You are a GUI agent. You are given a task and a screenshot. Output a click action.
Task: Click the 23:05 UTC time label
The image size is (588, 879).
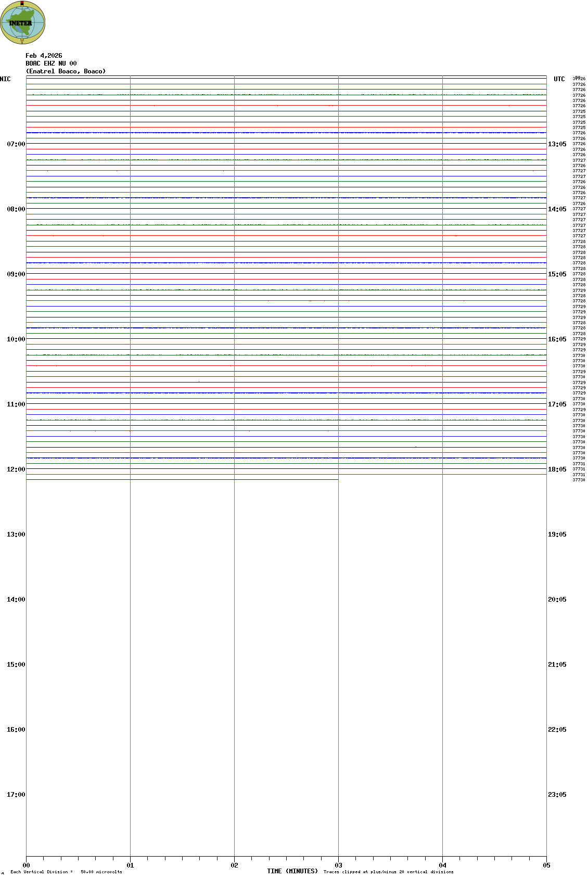click(x=557, y=795)
